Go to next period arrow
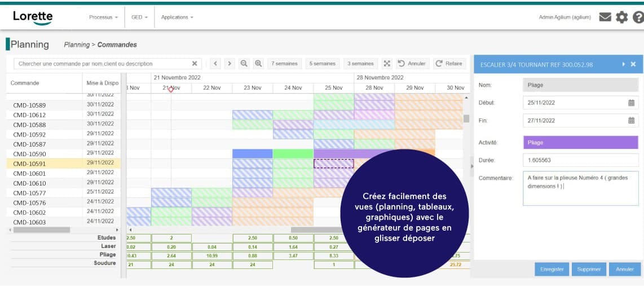 [x=230, y=64]
